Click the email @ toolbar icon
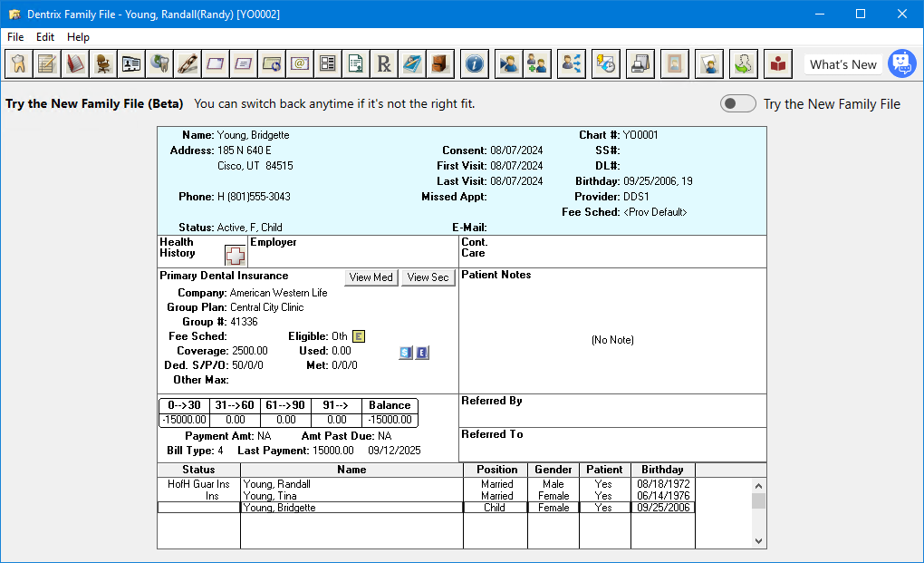The height and width of the screenshot is (563, 924). pos(298,63)
